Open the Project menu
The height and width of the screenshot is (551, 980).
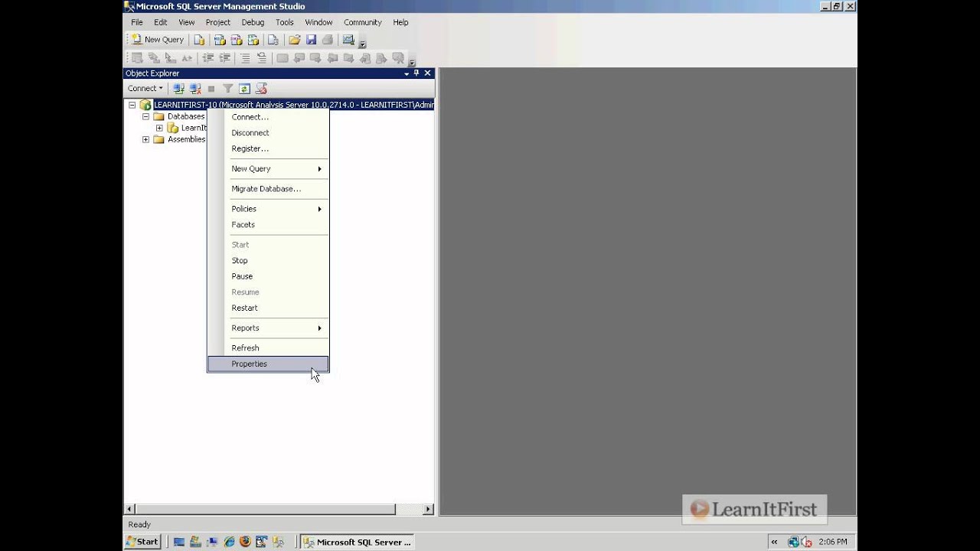(x=218, y=22)
